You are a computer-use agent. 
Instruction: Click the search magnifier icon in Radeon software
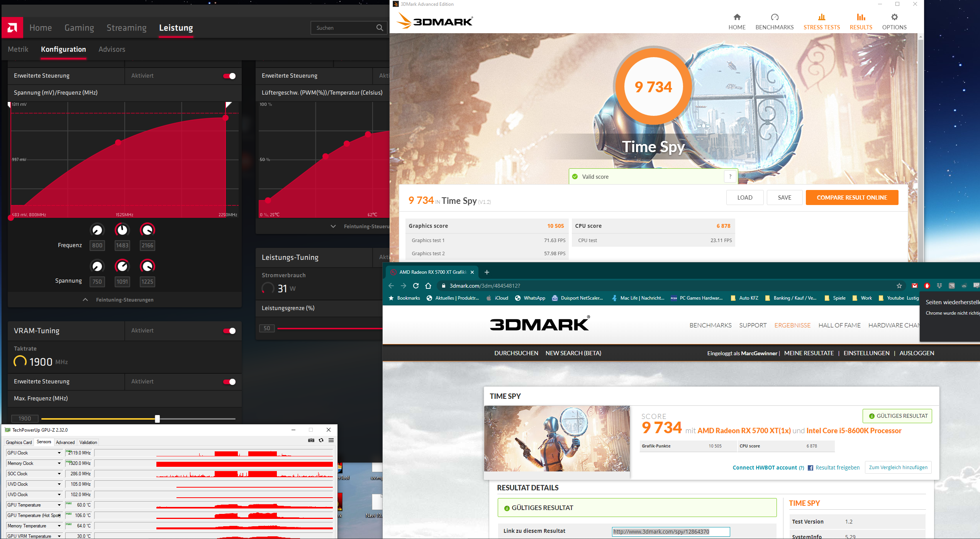click(380, 28)
